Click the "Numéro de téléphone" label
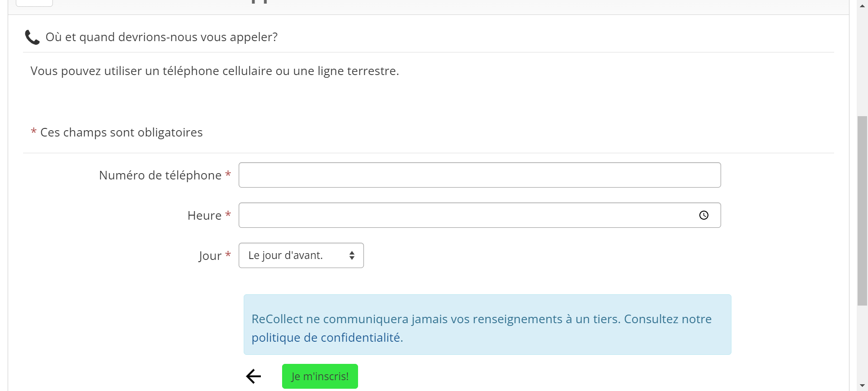868x391 pixels. click(160, 175)
